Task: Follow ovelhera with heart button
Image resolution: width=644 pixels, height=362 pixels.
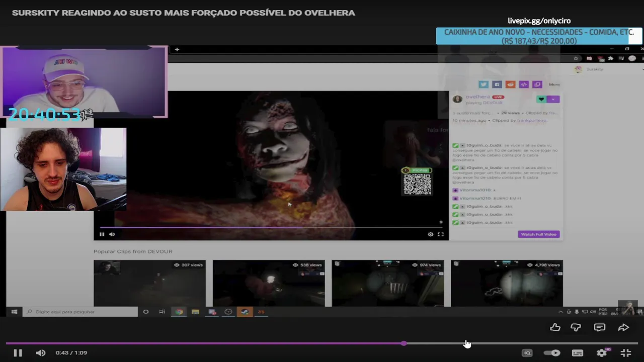Action: pos(541,99)
